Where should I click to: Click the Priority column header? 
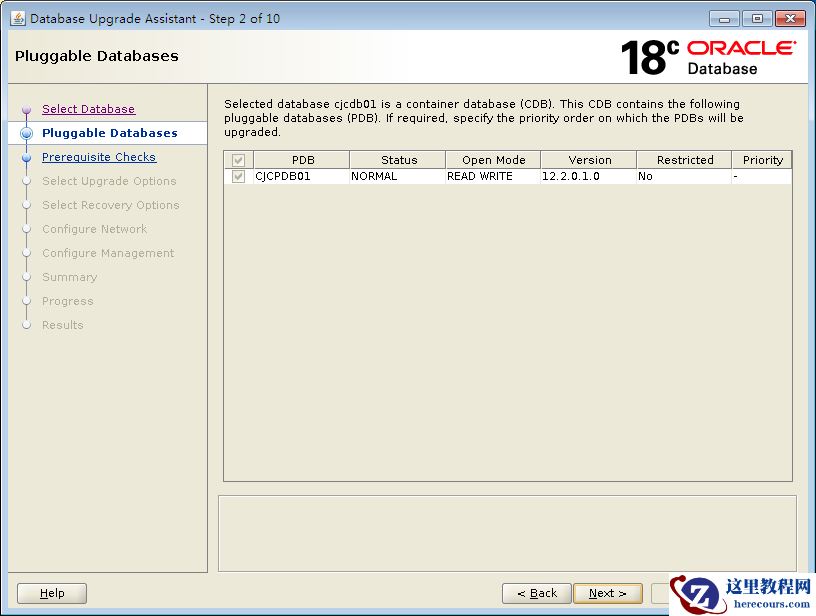click(762, 160)
